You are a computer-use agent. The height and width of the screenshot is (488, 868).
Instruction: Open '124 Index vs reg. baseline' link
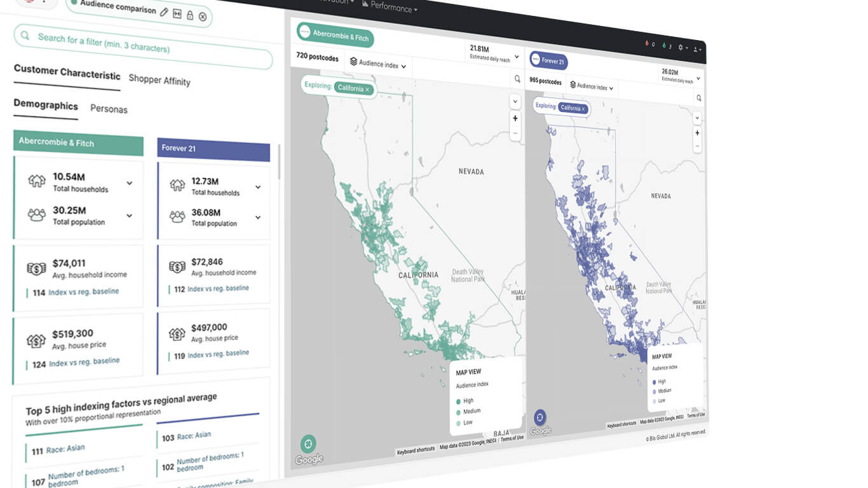tap(76, 362)
